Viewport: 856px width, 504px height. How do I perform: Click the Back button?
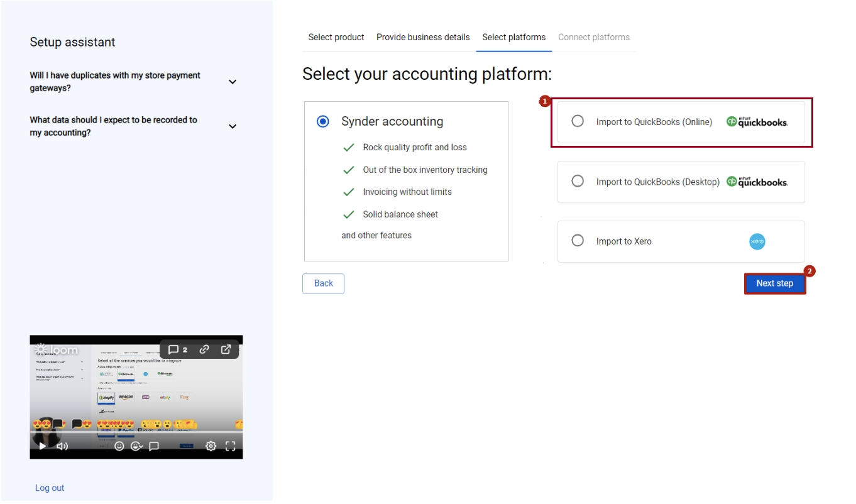point(323,283)
